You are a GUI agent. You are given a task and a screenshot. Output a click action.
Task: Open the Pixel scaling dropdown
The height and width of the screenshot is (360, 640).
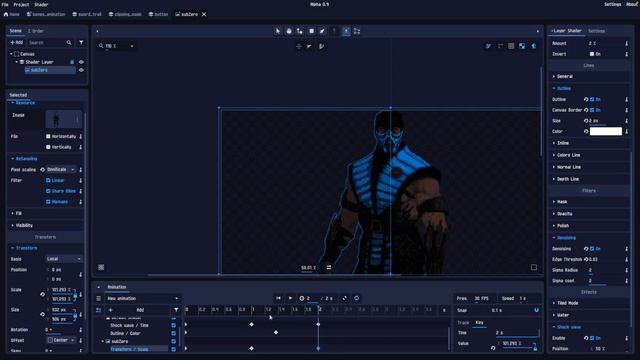point(60,169)
